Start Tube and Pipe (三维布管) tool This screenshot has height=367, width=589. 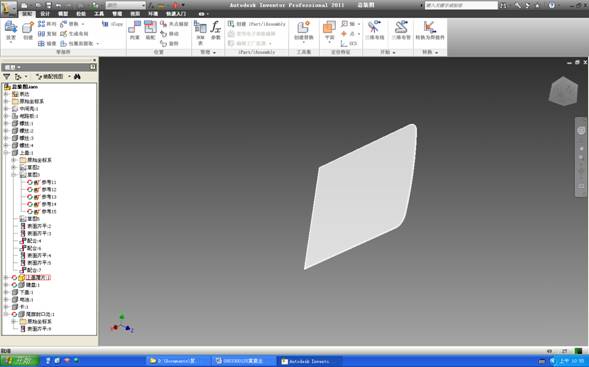[401, 30]
